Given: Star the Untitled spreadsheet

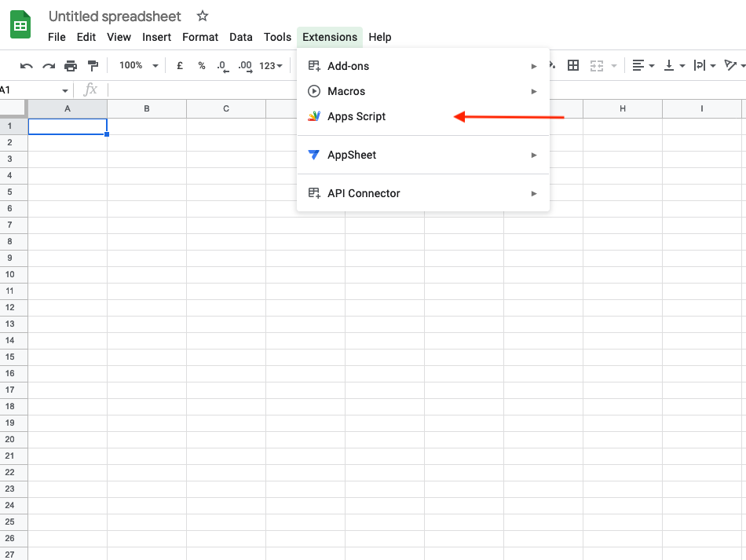Looking at the screenshot, I should pyautogui.click(x=202, y=16).
